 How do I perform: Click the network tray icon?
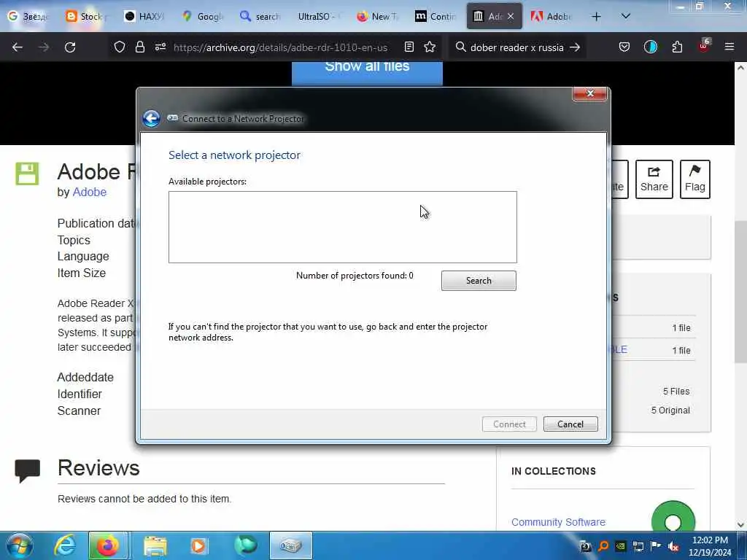[638, 547]
